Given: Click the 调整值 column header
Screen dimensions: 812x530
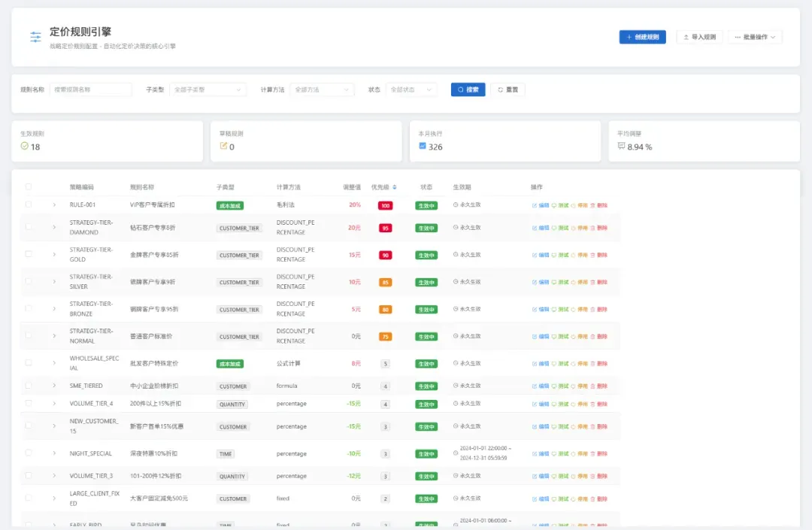Looking at the screenshot, I should click(352, 187).
